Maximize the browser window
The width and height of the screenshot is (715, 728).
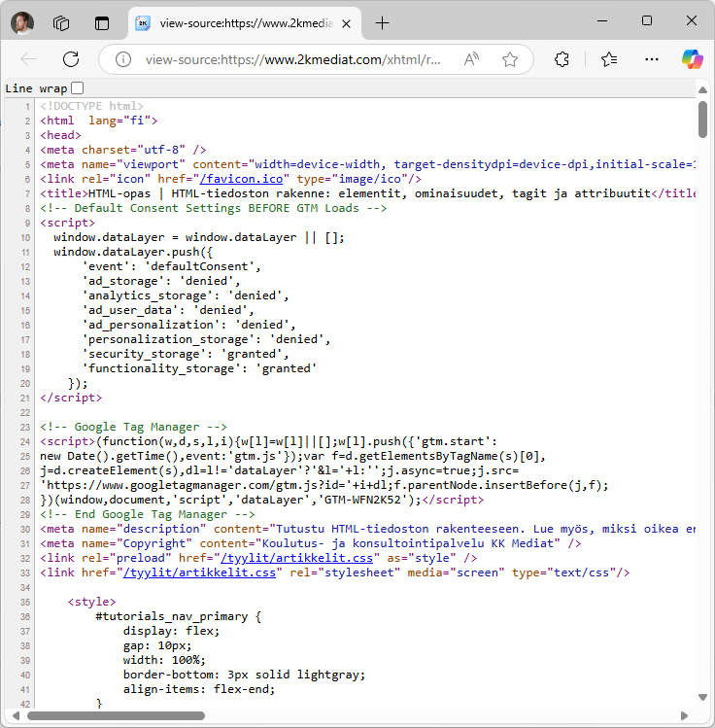(646, 20)
